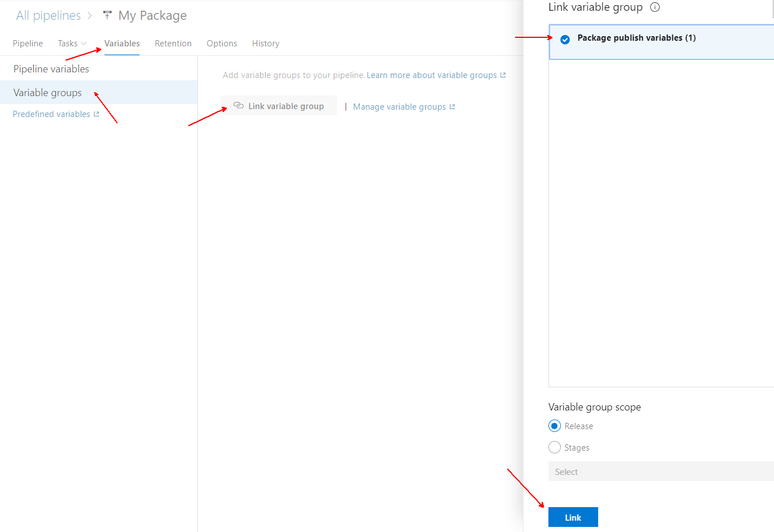Click the rocket icon beside My Package title
The image size is (774, 532).
pyautogui.click(x=107, y=15)
